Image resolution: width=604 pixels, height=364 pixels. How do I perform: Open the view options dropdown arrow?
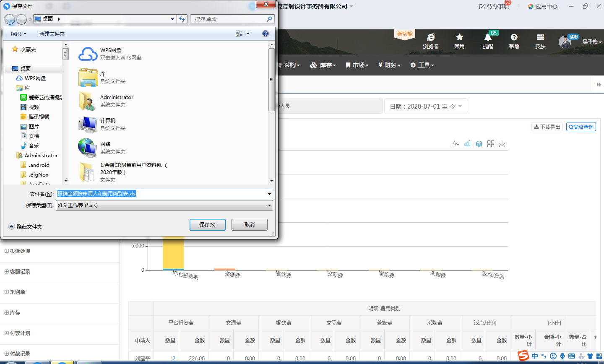248,34
